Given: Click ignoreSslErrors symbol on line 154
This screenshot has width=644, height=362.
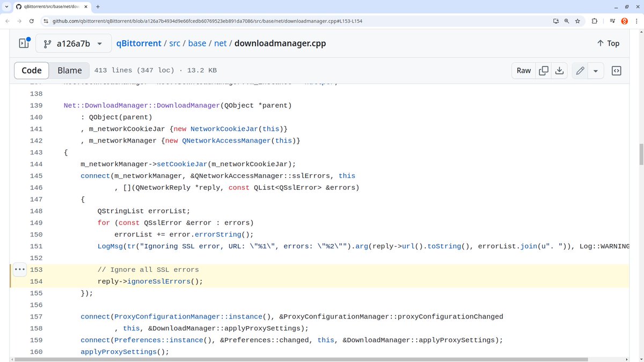Looking at the screenshot, I should tap(159, 282).
